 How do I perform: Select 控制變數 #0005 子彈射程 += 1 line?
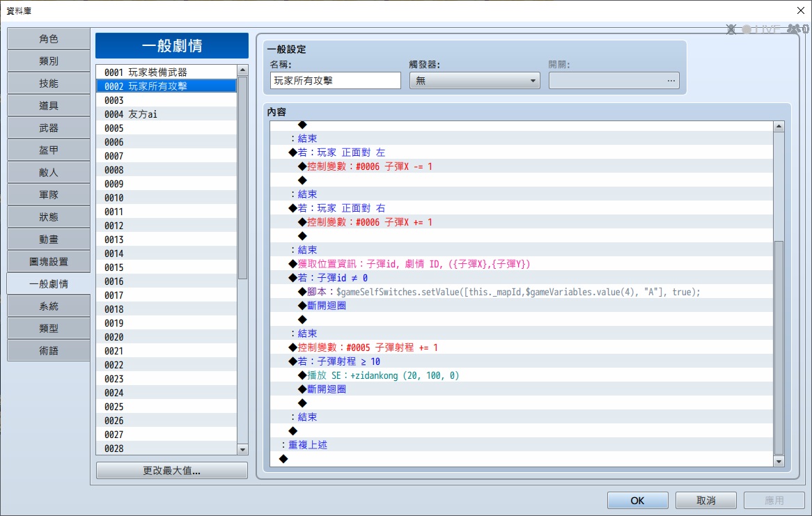522,347
